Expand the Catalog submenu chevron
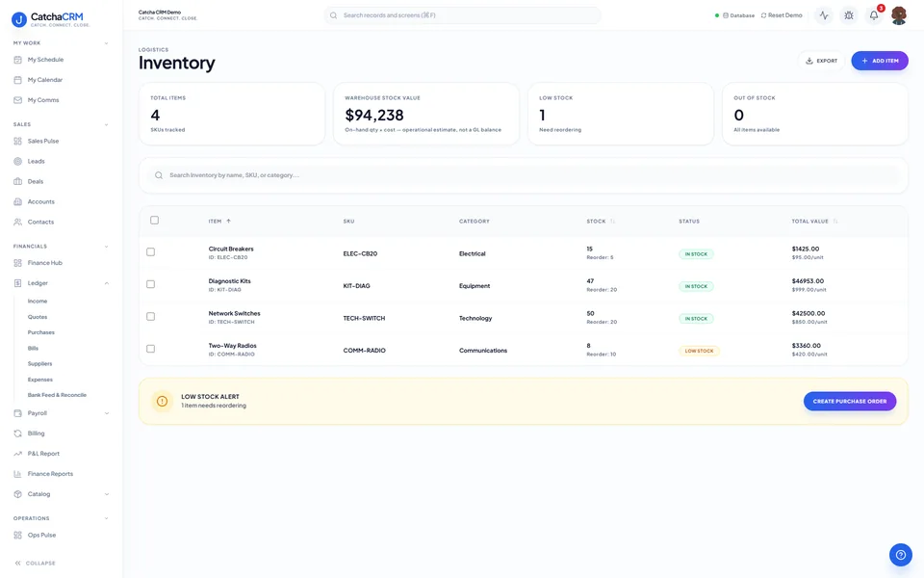This screenshot has width=924, height=578. coord(107,494)
